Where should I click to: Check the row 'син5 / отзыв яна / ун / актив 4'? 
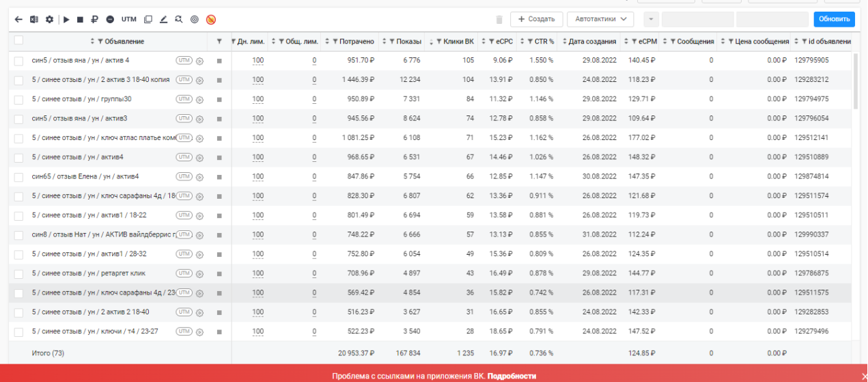18,61
